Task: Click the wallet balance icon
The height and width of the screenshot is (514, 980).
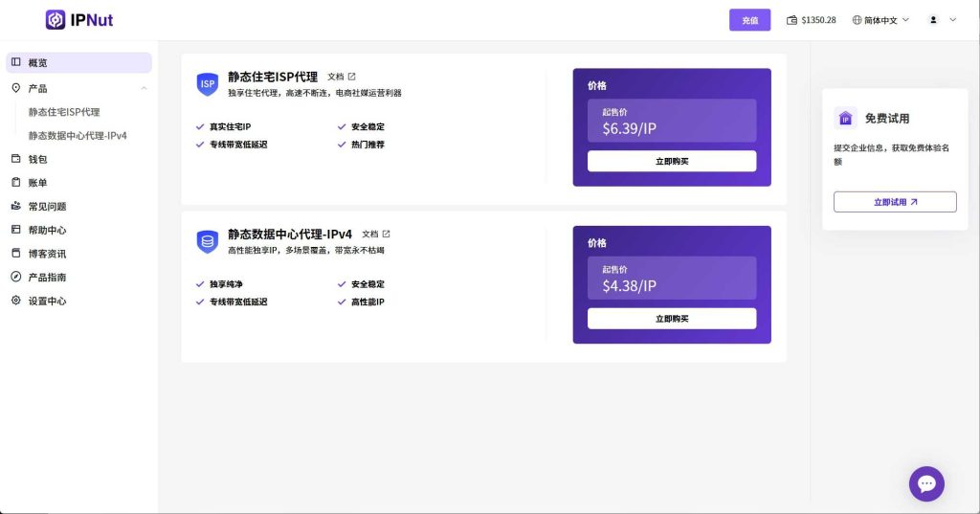Action: 791,20
